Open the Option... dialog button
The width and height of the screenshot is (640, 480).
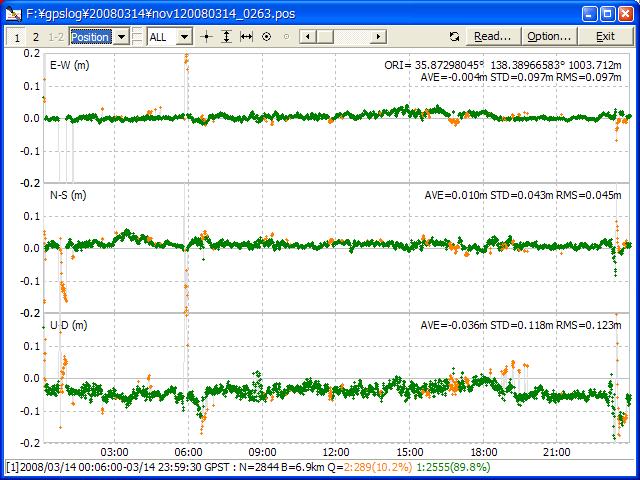coord(549,36)
